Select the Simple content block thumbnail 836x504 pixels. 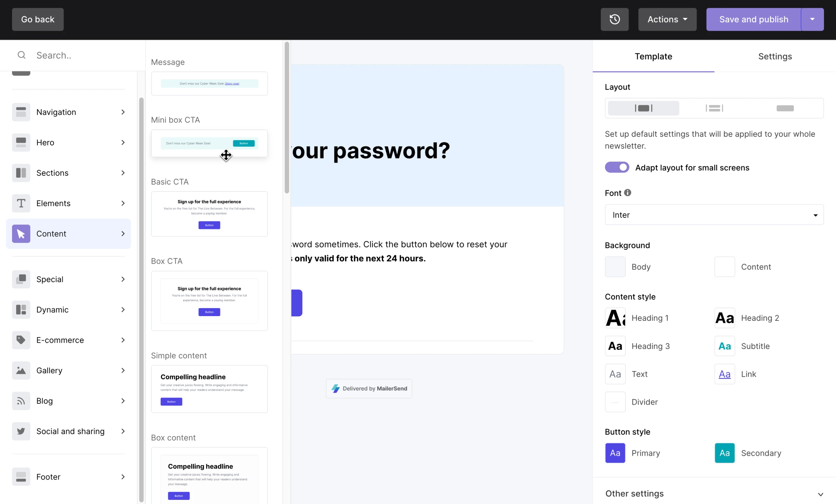point(209,389)
